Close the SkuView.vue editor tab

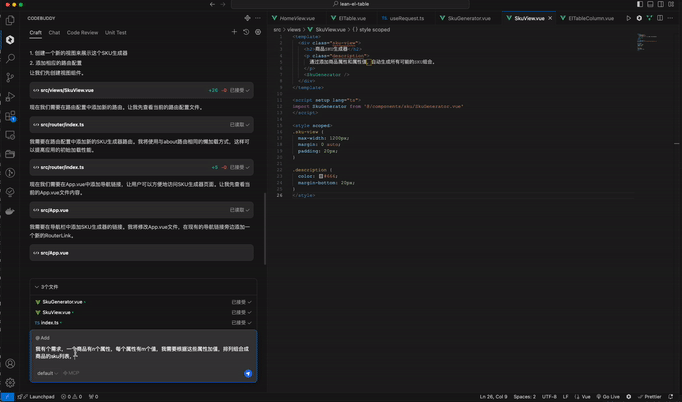pos(550,18)
